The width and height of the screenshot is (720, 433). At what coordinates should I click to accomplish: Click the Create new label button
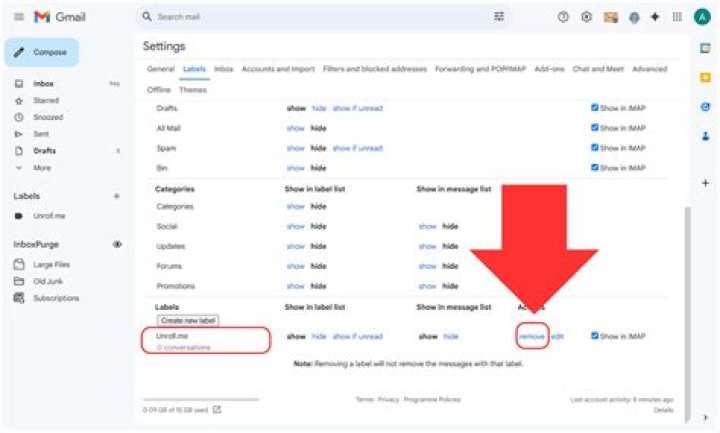pyautogui.click(x=188, y=320)
